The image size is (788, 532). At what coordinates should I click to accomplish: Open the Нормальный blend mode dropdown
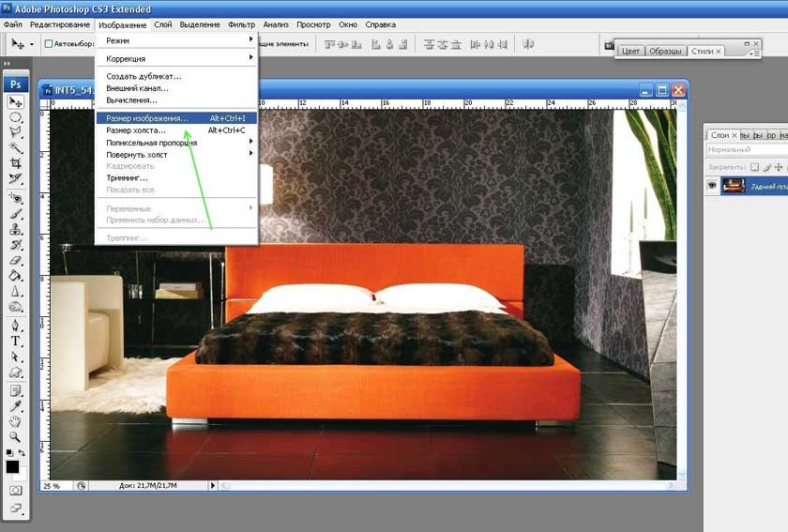[747, 150]
